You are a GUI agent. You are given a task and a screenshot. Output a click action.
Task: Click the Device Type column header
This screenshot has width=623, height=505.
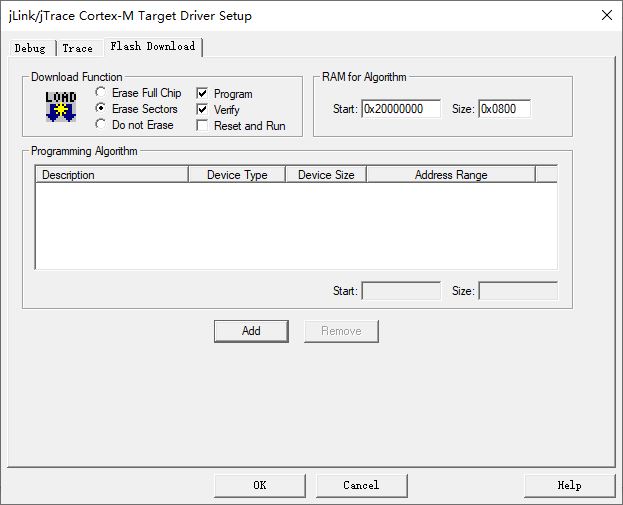point(237,174)
